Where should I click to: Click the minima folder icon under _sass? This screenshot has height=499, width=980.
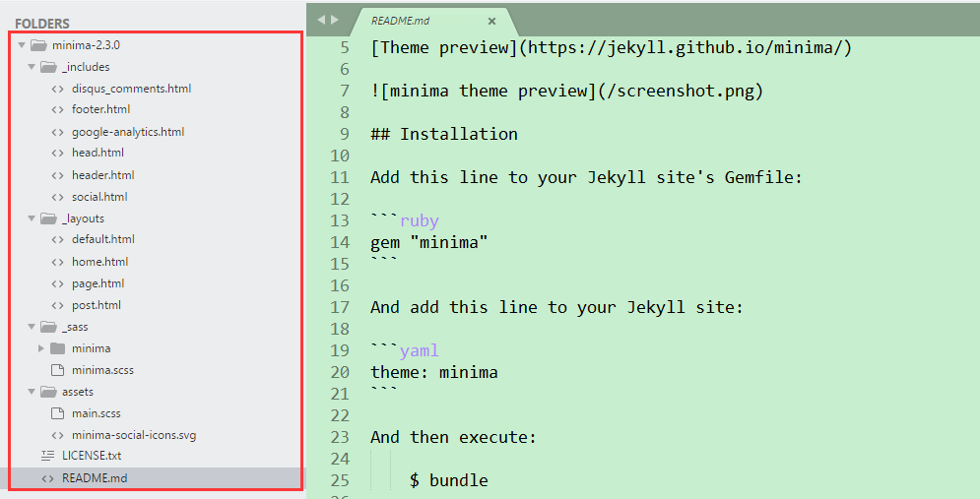click(57, 347)
